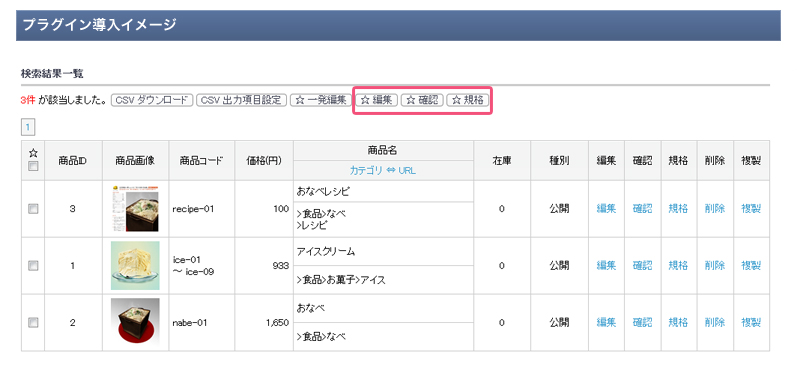The width and height of the screenshot is (798, 390).
Task: Check the box for product nabe-01
Action: click(33, 322)
